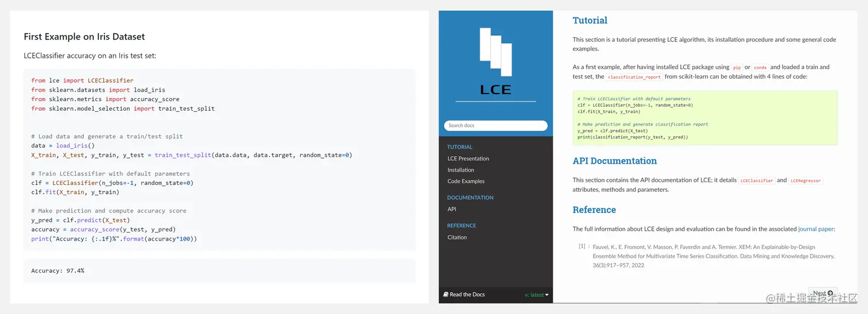This screenshot has height=314, width=868.
Task: Click 'clf.fit(X_train, y_train)' in the left code
Action: pos(75,192)
